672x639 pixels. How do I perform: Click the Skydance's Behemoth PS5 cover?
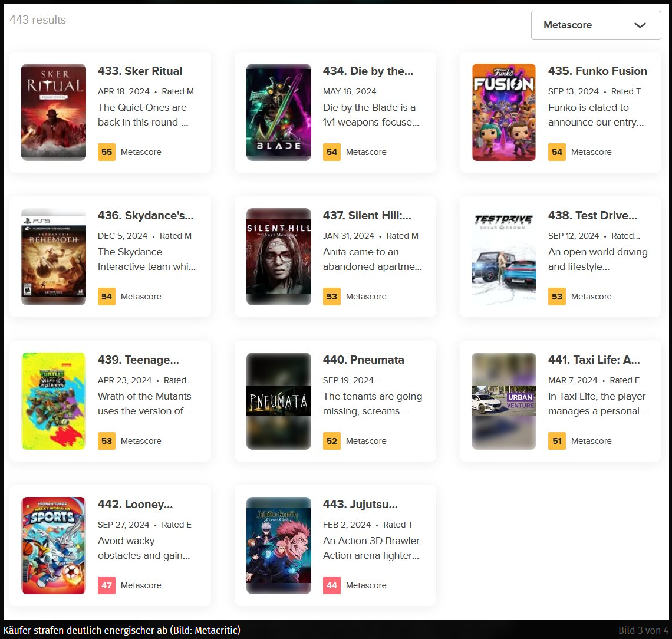54,256
